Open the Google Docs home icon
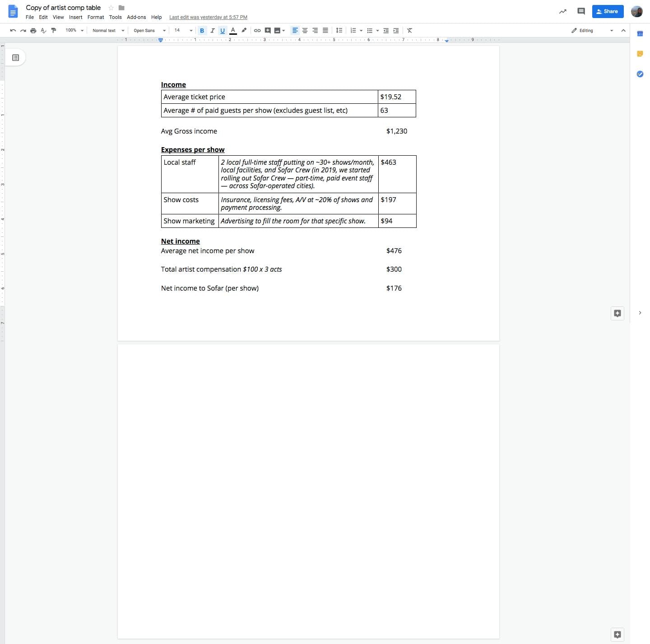The height and width of the screenshot is (644, 650). [x=13, y=12]
